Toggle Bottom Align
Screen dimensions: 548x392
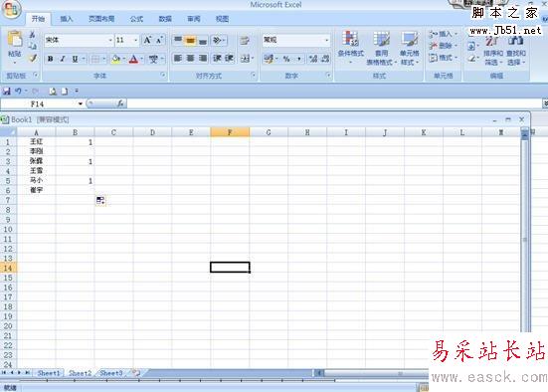coord(203,40)
